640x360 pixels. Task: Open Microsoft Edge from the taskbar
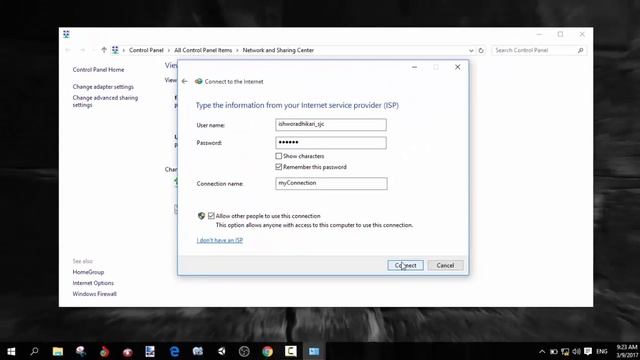click(174, 351)
